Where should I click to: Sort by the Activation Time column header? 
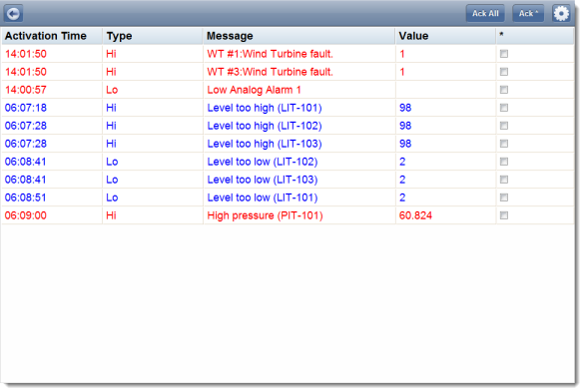[52, 36]
